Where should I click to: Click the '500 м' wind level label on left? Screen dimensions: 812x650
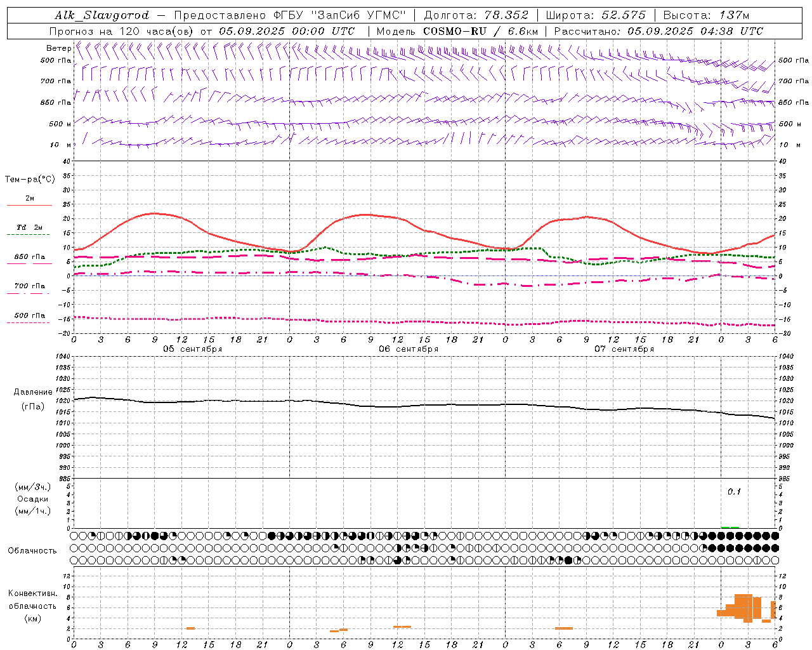pyautogui.click(x=60, y=124)
